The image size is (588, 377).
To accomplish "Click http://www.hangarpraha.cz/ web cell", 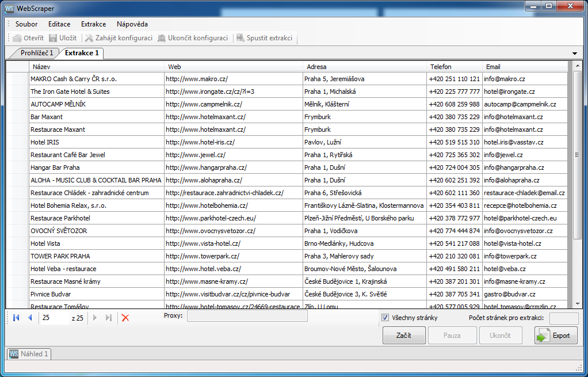I will point(233,167).
